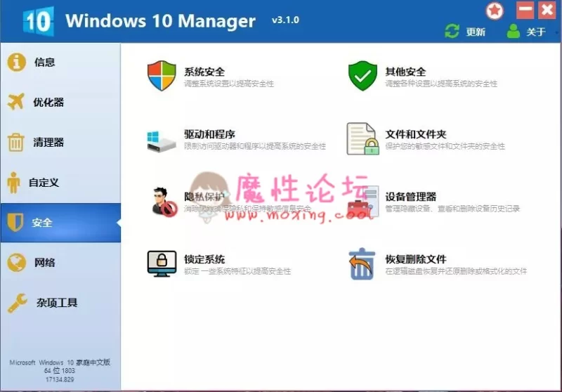Image resolution: width=562 pixels, height=392 pixels.
Task: Open the 文件和文件夹 title link
Action: 416,134
